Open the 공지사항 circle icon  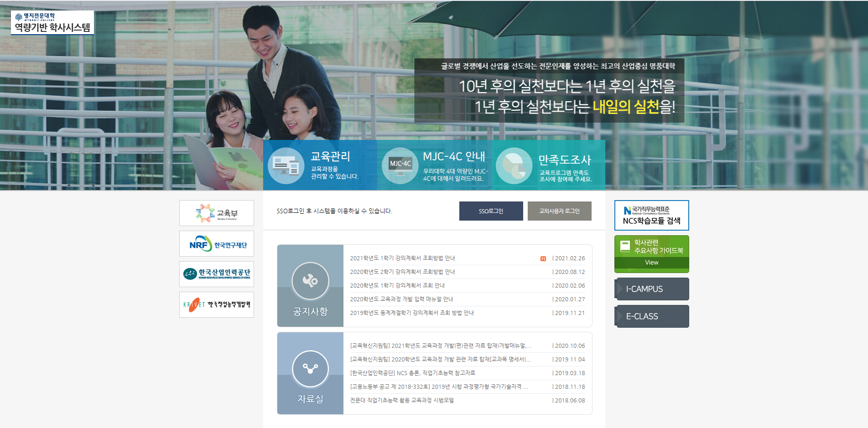[310, 281]
